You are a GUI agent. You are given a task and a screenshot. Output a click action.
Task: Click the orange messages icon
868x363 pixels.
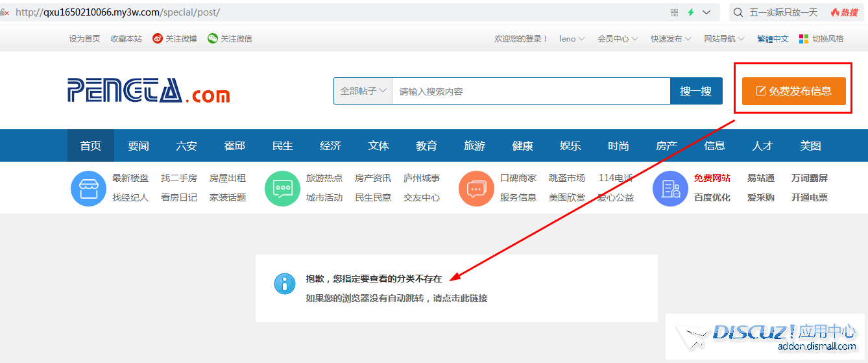(476, 188)
